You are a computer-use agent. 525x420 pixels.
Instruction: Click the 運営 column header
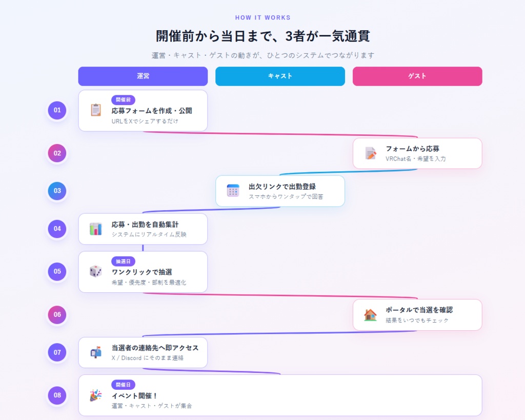tap(143, 76)
